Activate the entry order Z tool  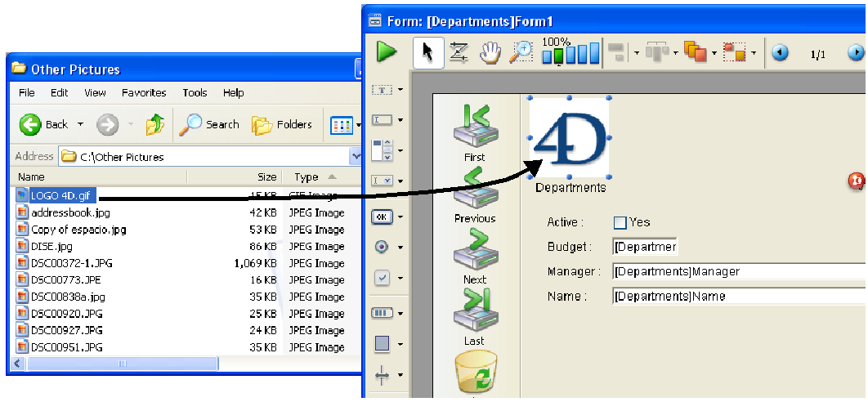[x=459, y=52]
